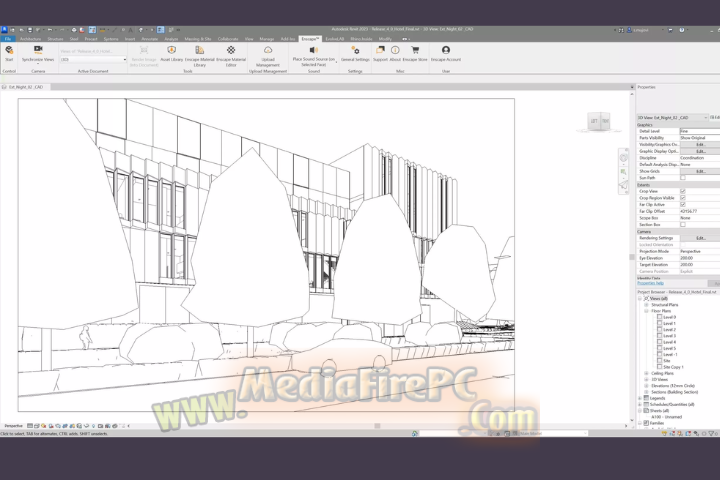Switch to the Manage ribbon tab

tap(266, 39)
